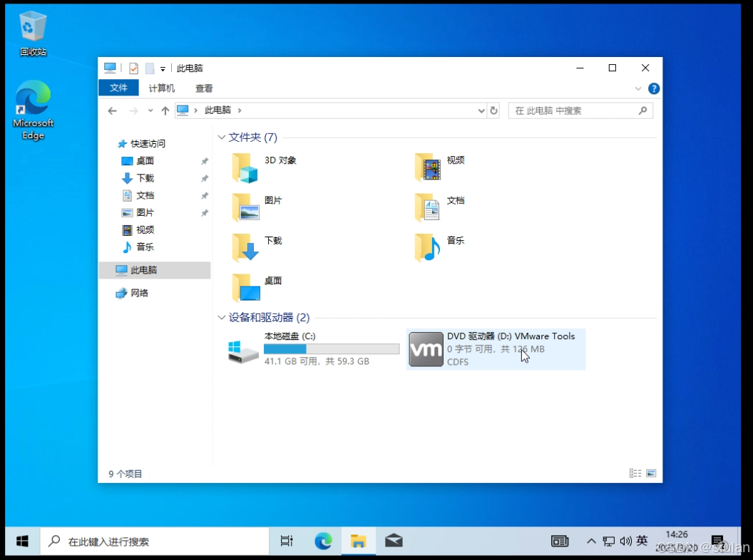753x560 pixels.
Task: Select the 下载 folder in main pane
Action: (x=257, y=248)
